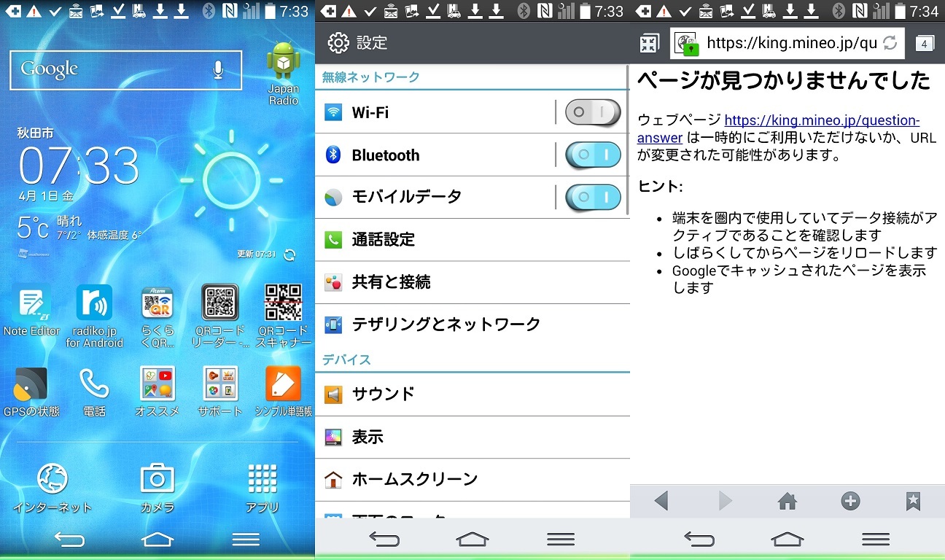Tap the Google voice search microphone
The height and width of the screenshot is (560, 945).
(x=217, y=69)
